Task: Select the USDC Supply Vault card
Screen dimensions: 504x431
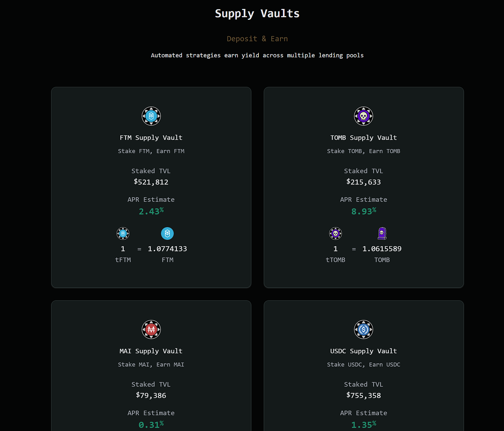Action: (364, 365)
